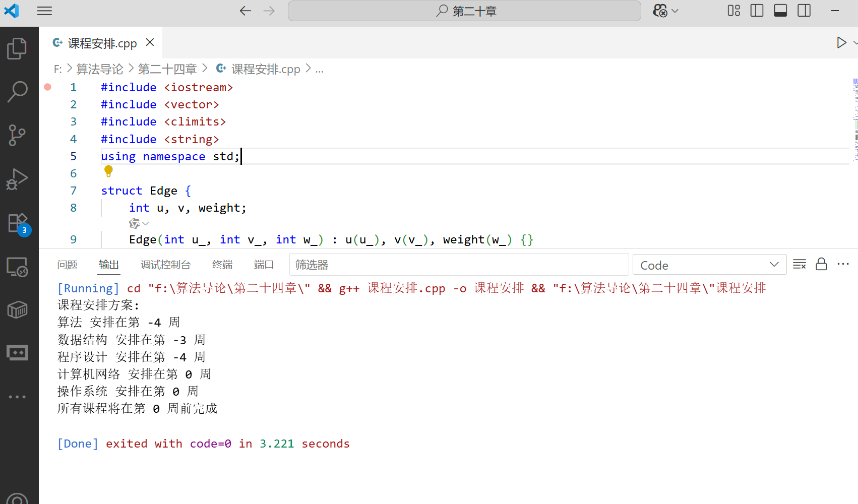The height and width of the screenshot is (504, 858).
Task: Clear the output with the clear icon
Action: pyautogui.click(x=799, y=264)
